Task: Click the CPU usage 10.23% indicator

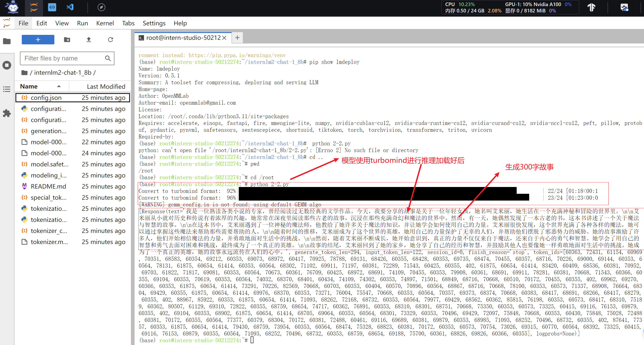Action: (x=460, y=4)
